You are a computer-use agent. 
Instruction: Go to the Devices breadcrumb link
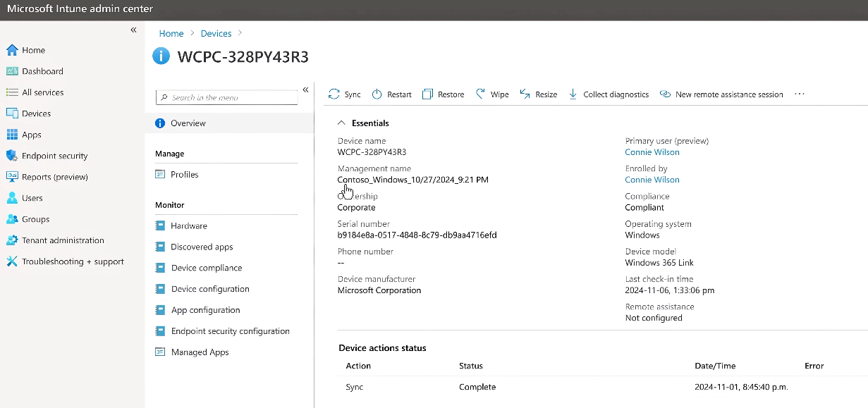(216, 34)
